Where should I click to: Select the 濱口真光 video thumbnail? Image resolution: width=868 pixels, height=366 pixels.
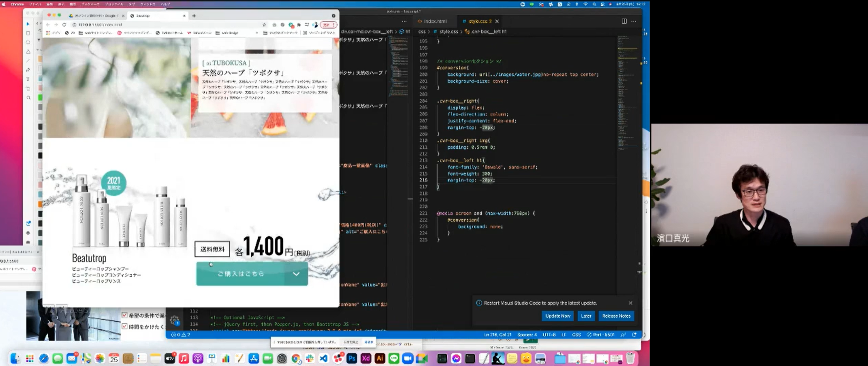[x=759, y=185]
